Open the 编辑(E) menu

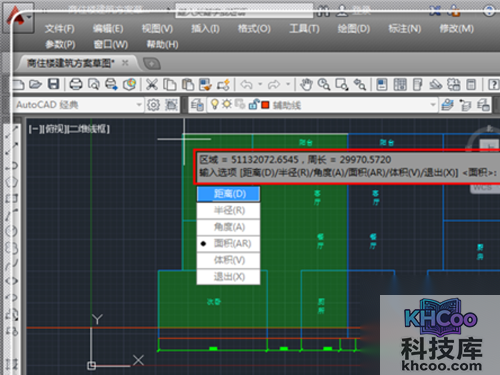pyautogui.click(x=108, y=29)
